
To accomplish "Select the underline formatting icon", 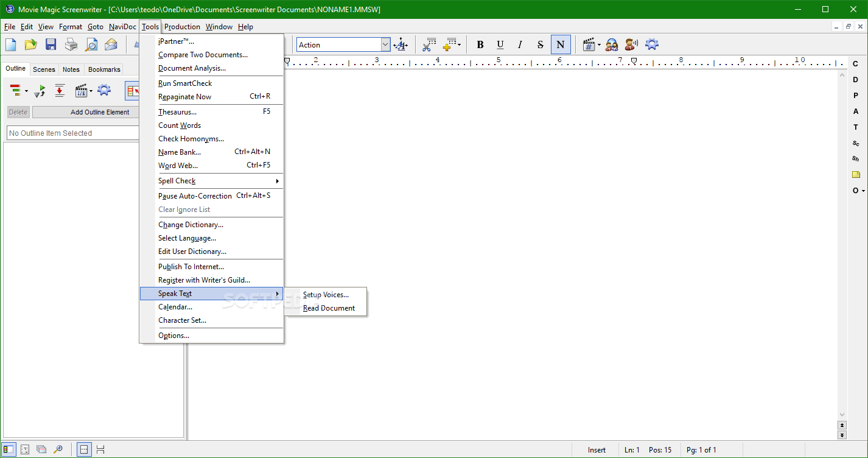I will pyautogui.click(x=500, y=44).
